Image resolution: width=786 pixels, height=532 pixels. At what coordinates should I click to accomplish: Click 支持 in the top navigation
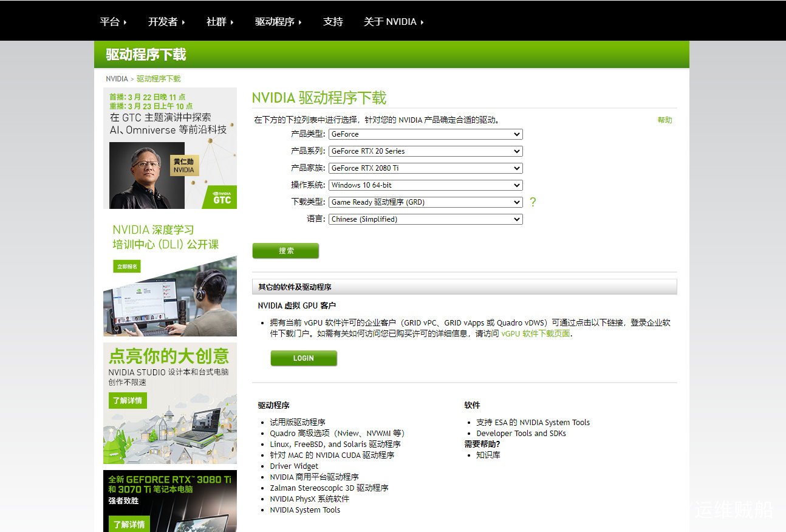(333, 22)
